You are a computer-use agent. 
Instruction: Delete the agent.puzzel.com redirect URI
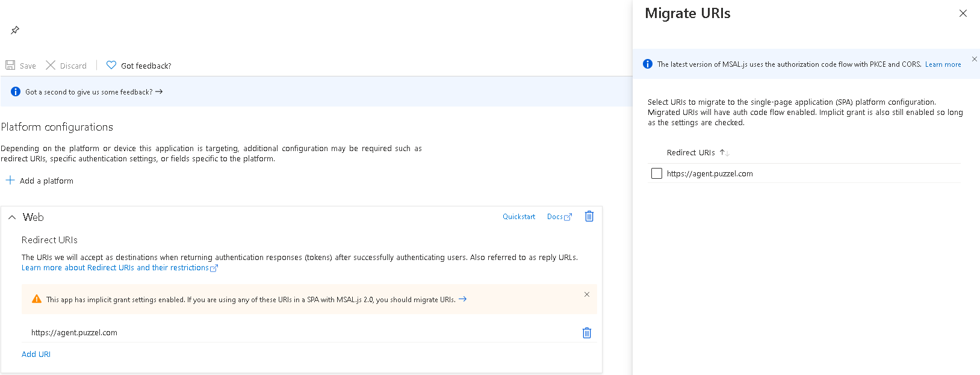click(x=587, y=333)
